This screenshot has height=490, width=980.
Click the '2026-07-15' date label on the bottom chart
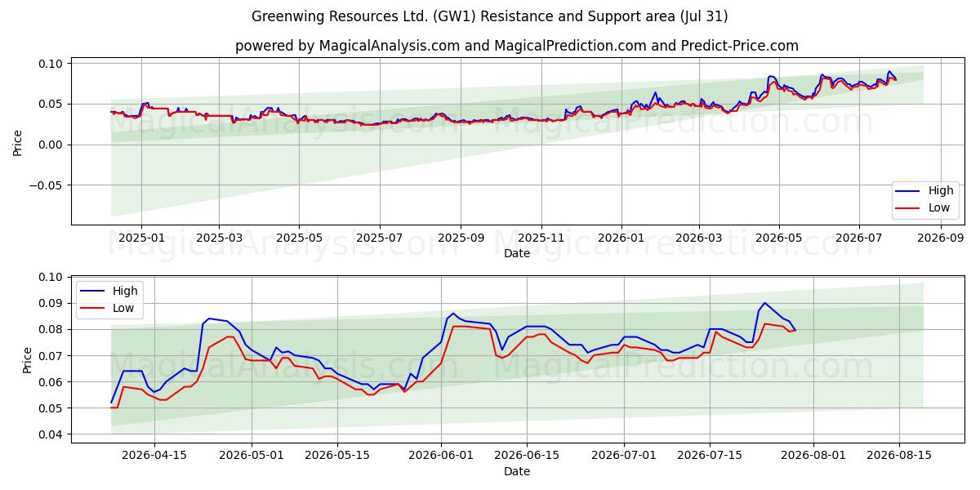710,455
